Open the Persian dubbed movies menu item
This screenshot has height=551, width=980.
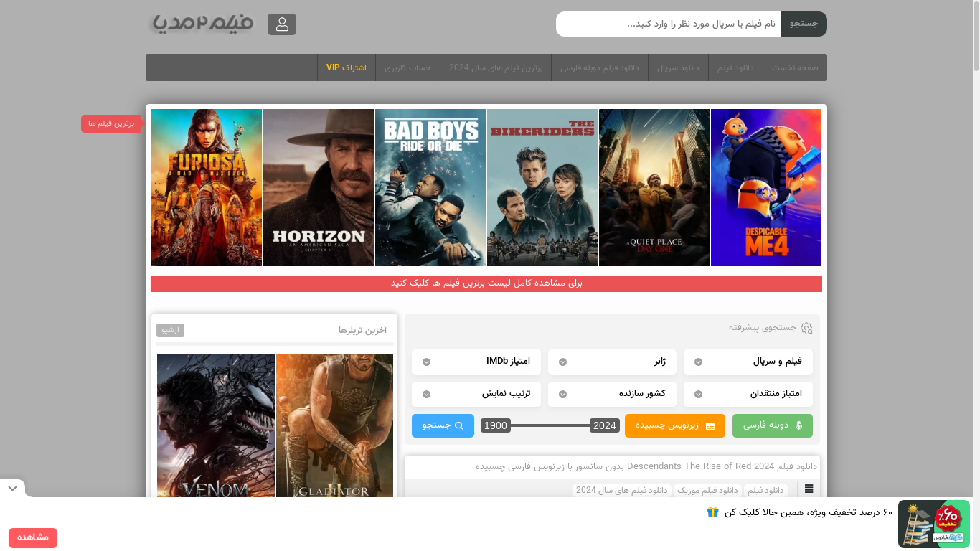coord(600,67)
